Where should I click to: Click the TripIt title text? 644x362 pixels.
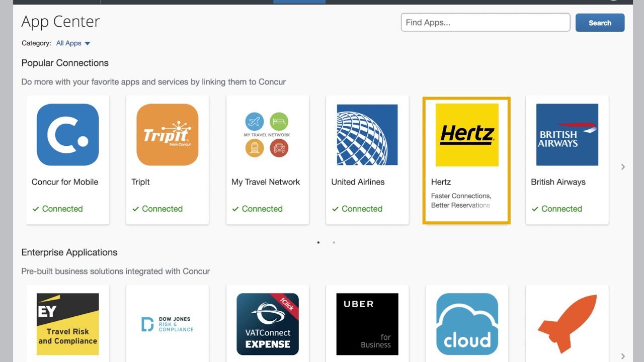[x=140, y=182]
